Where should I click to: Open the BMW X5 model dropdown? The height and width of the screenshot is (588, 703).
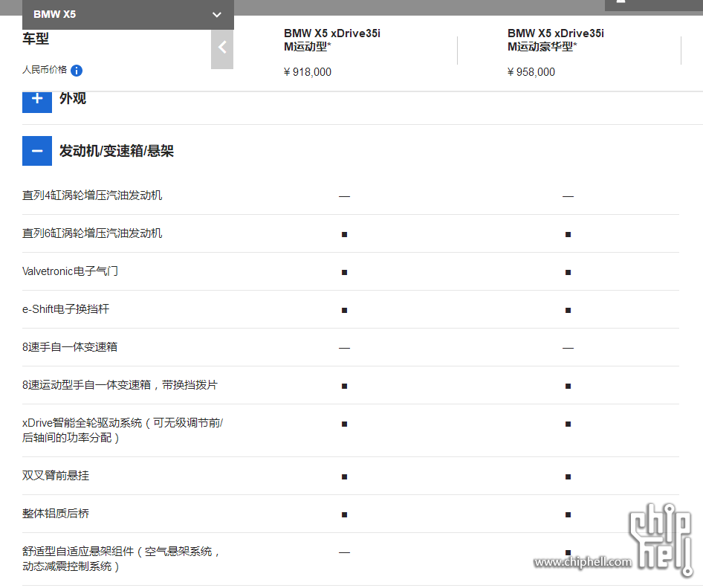click(128, 14)
